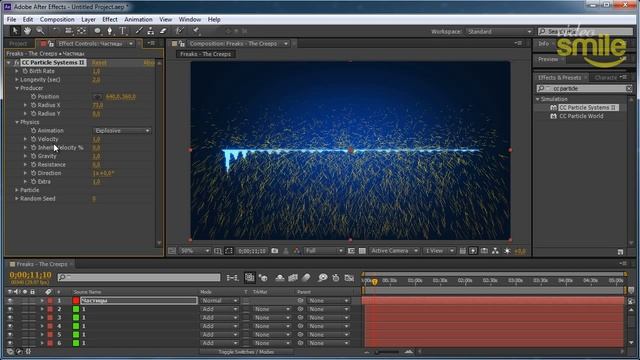Switch to the Project tab
The height and width of the screenshot is (360, 640).
point(18,44)
